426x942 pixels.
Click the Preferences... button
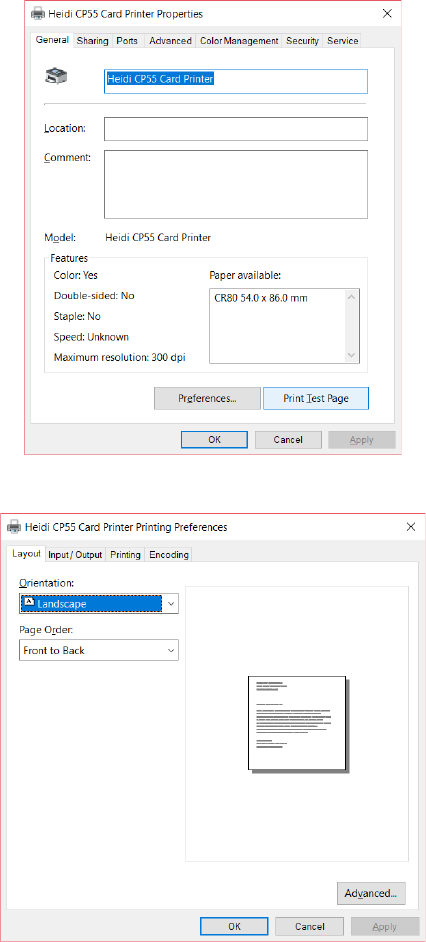click(x=207, y=398)
